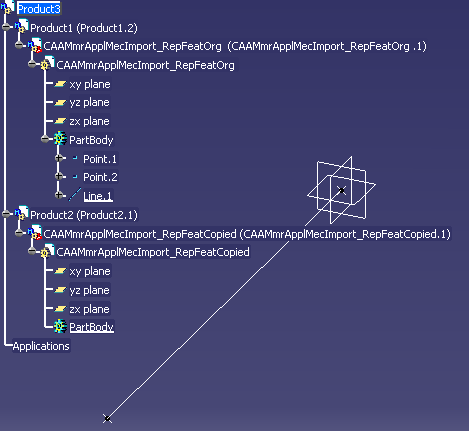
Task: Click the zx plane icon under RepFeatCopied
Action: (60, 309)
